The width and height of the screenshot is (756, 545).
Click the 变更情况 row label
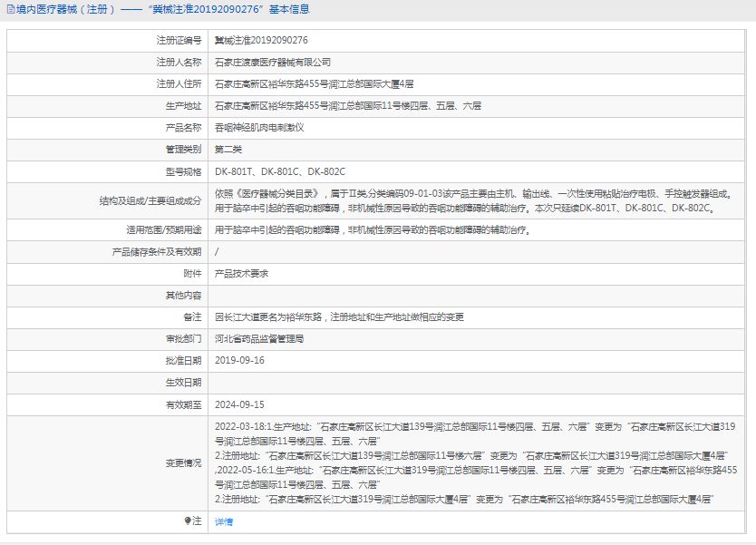tap(183, 462)
